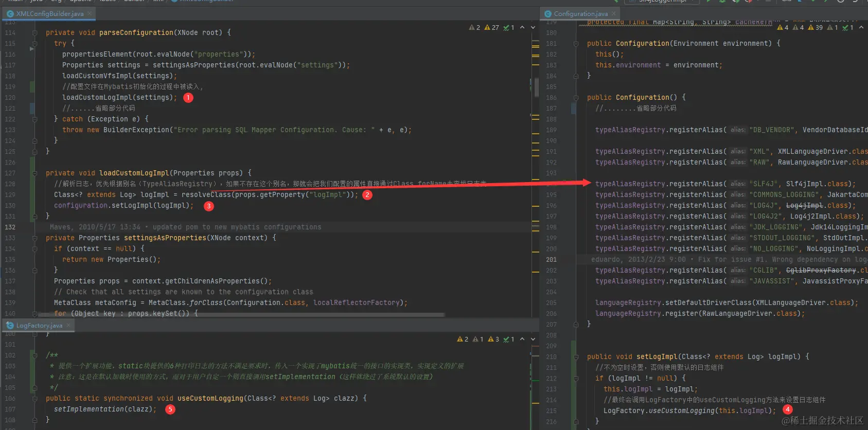This screenshot has width=868, height=430.
Task: Go to previous highlighted problem in LogFactory.java
Action: [522, 339]
